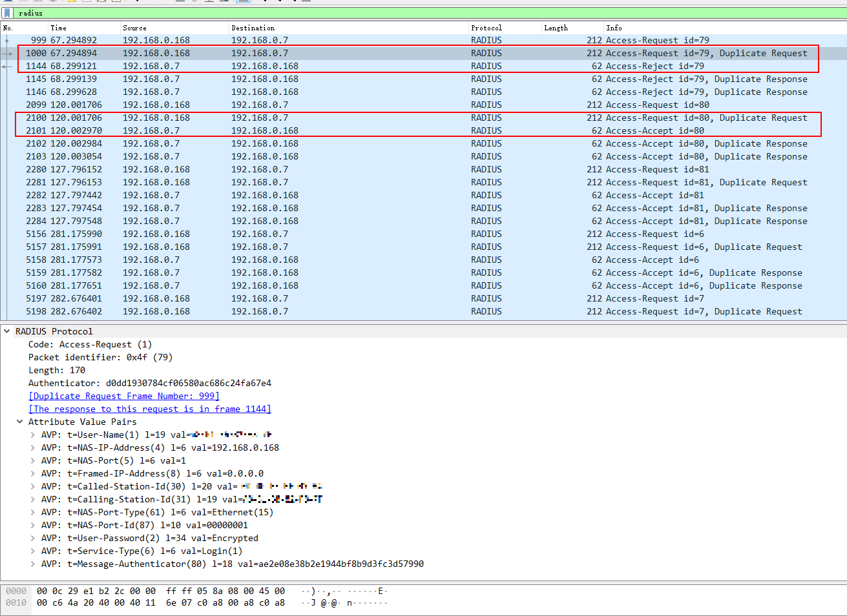Expand the NAS-Port-Id(87) AVP entry
Image resolution: width=847 pixels, height=616 pixels.
tap(33, 525)
